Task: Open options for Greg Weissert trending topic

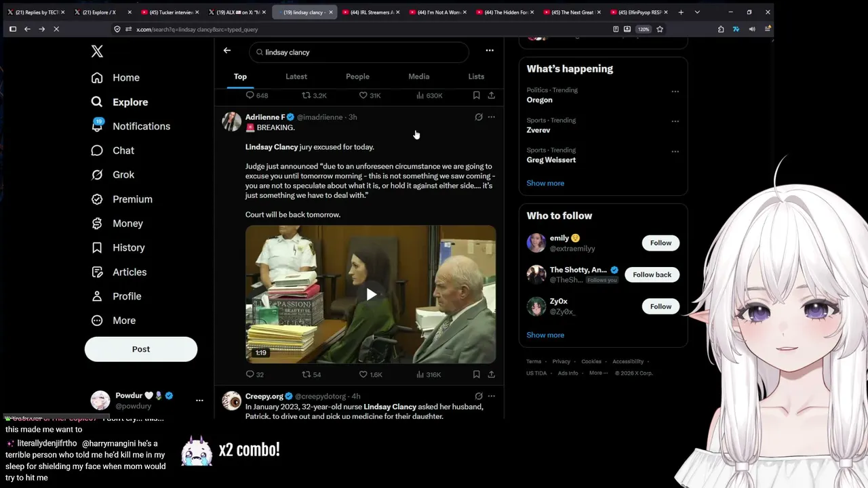Action: [675, 151]
